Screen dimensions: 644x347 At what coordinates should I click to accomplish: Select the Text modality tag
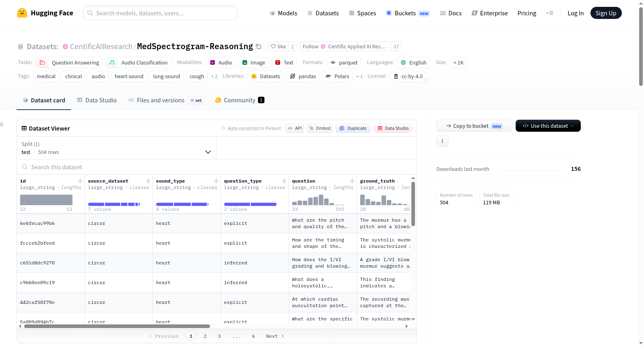tap(284, 62)
